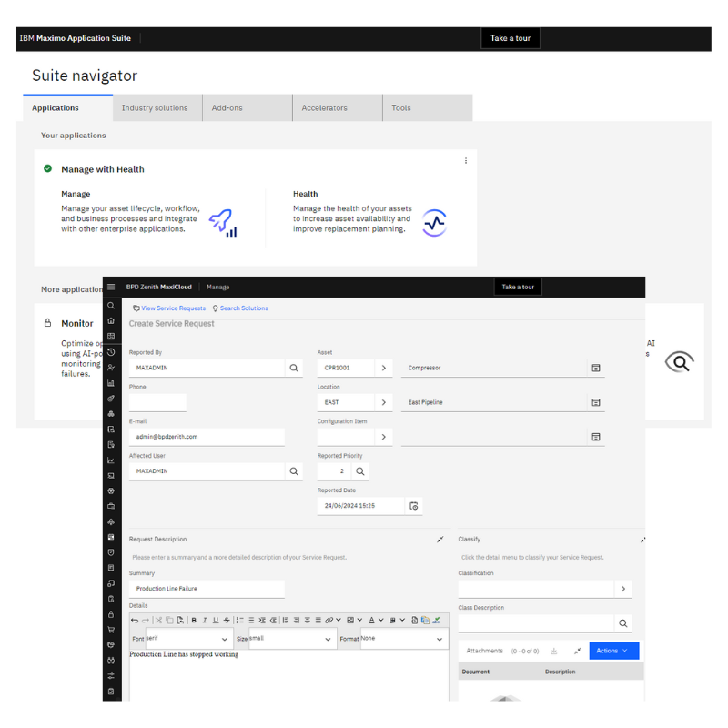Open the hamburger menu beside BPD Zenith MaxiCloud

click(x=110, y=286)
